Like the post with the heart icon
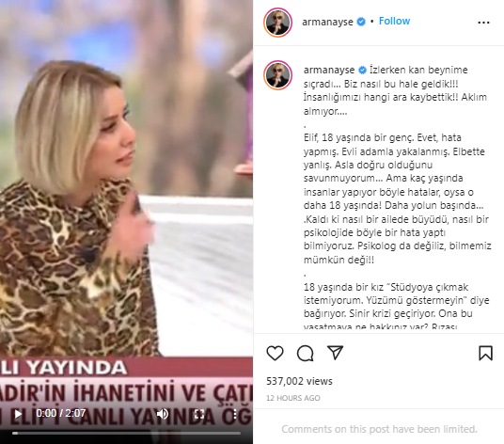Image resolution: width=504 pixels, height=444 pixels. pos(275,353)
